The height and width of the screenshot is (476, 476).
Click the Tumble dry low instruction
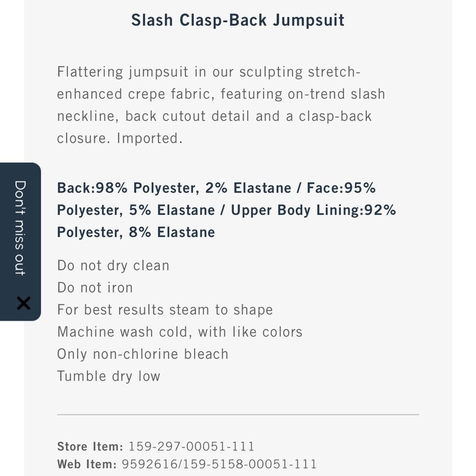point(109,376)
